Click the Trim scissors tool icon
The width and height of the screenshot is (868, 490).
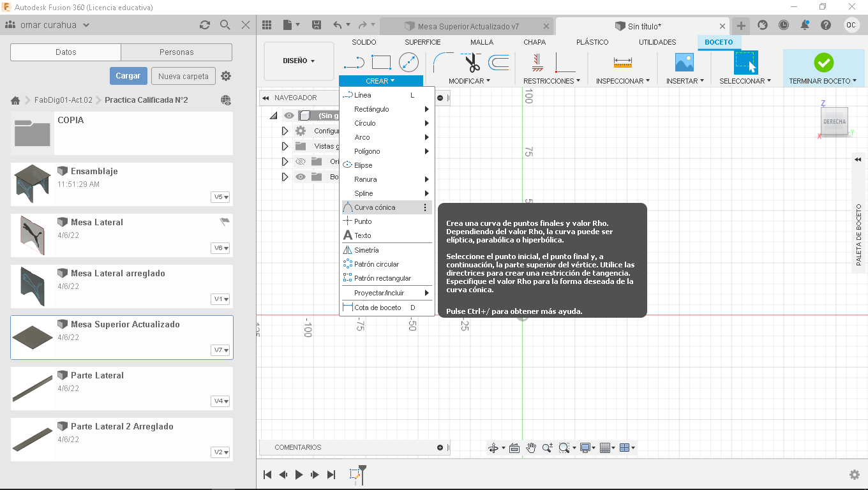tap(472, 63)
